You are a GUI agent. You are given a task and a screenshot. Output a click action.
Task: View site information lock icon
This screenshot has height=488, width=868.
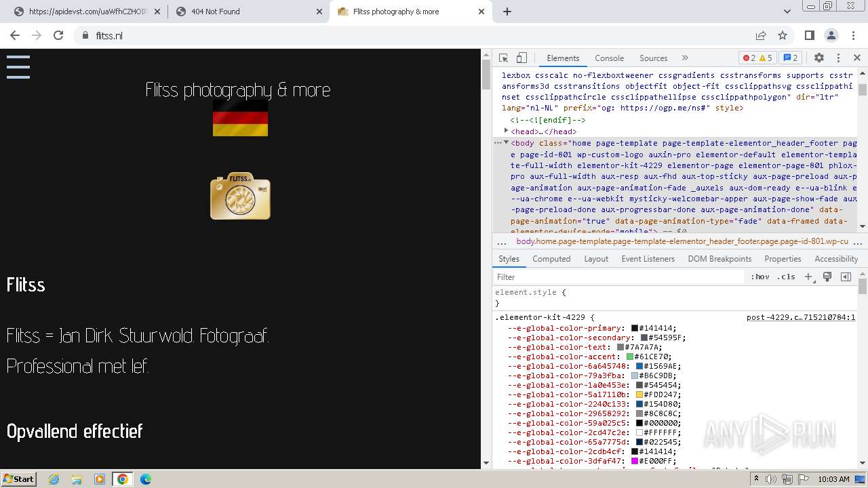pyautogui.click(x=85, y=35)
